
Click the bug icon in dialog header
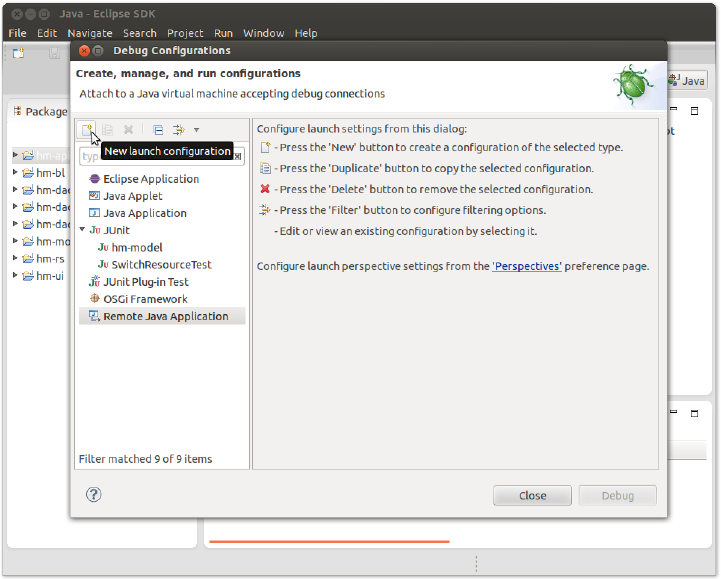pos(632,85)
